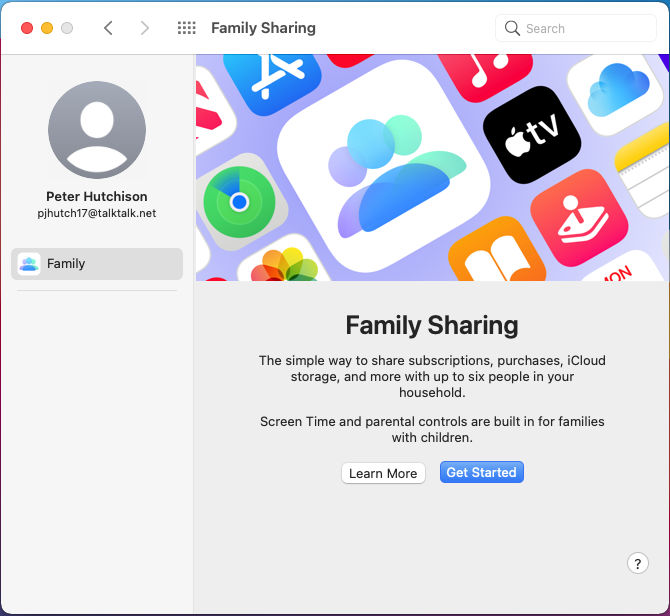Show all preferences via grid icon

(x=186, y=28)
